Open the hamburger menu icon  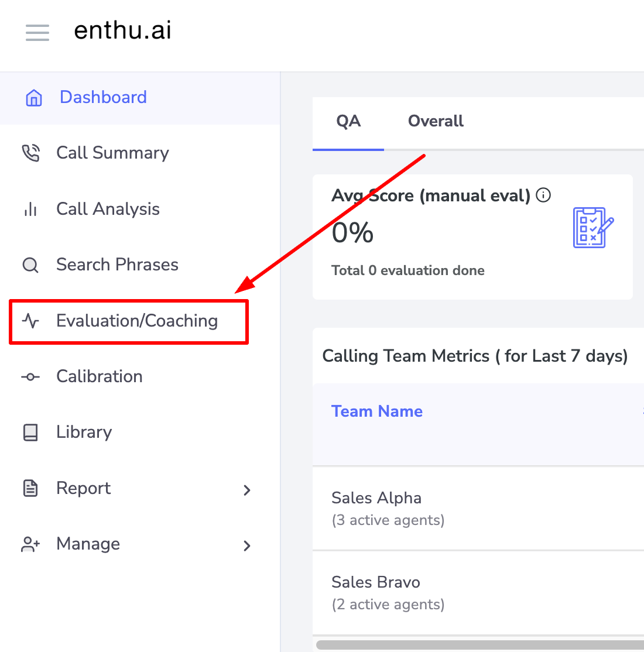click(x=37, y=32)
